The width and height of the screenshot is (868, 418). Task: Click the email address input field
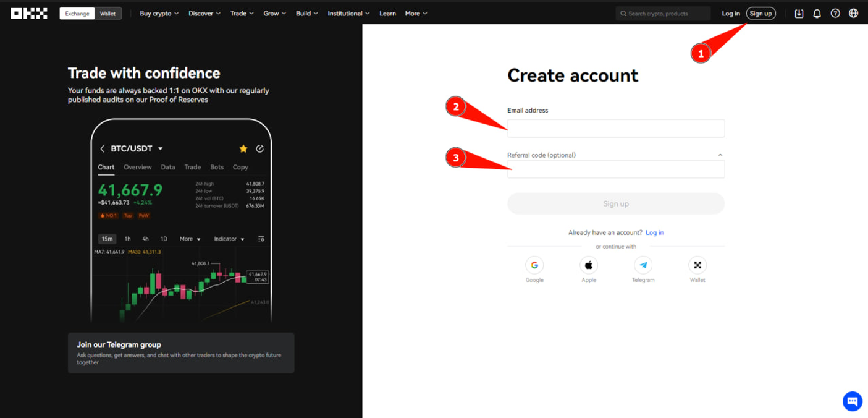[x=615, y=128]
